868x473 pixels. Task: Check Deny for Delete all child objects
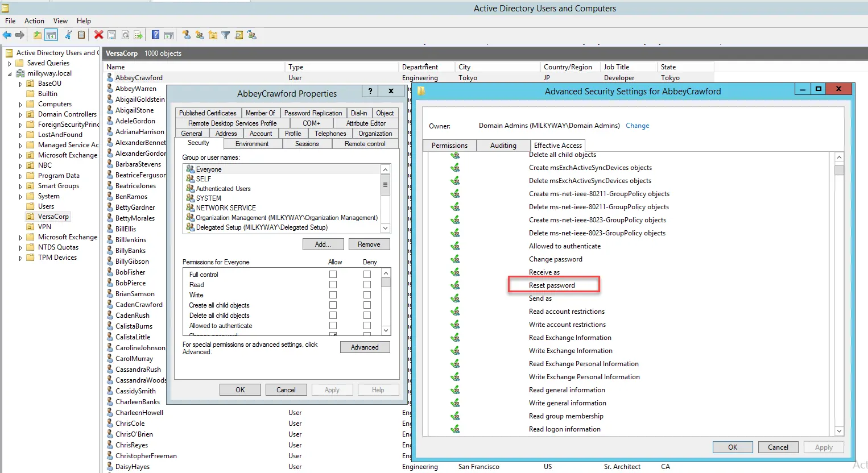367,316
